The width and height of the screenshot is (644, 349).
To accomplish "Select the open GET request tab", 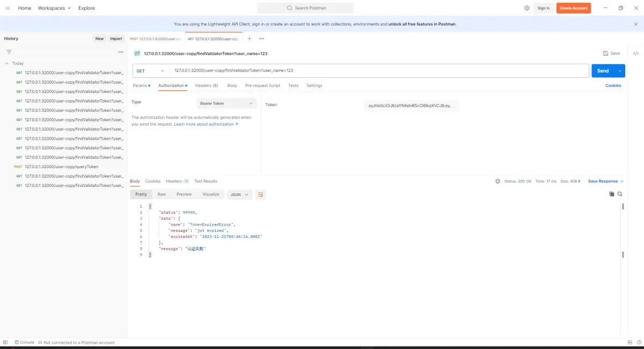I will point(214,39).
